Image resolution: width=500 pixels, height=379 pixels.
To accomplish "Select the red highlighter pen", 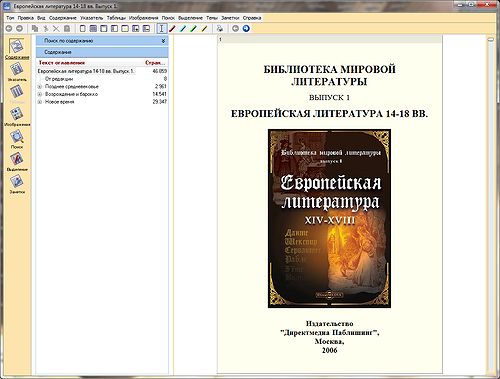I will tap(172, 29).
